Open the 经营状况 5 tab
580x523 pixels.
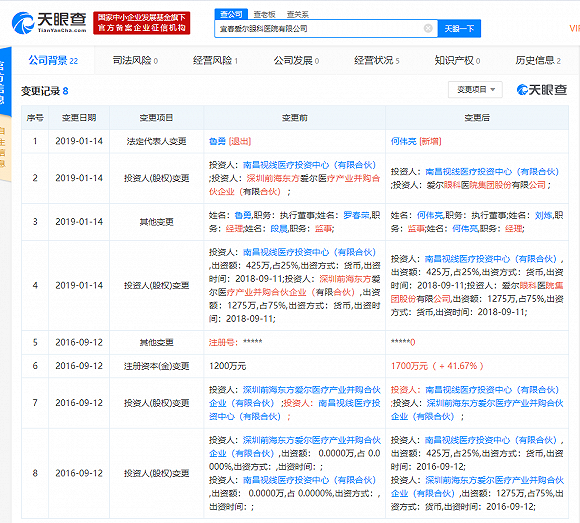377,60
